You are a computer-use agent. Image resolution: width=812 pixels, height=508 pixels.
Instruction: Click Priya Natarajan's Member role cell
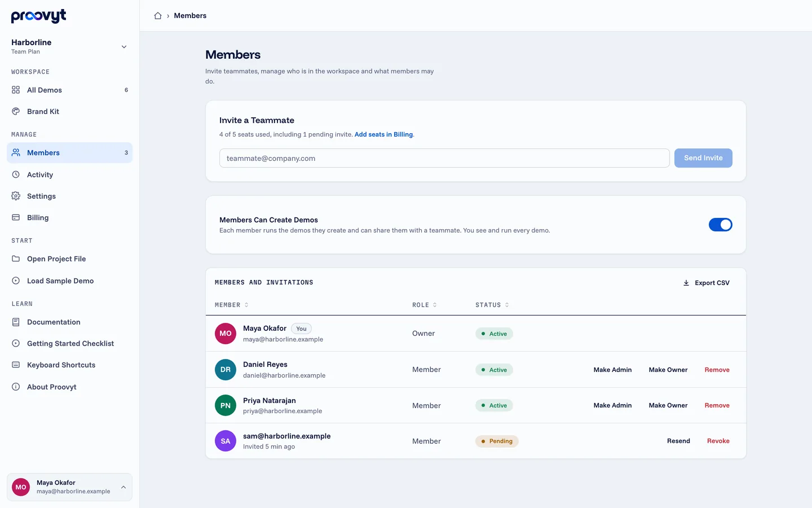pos(426,405)
